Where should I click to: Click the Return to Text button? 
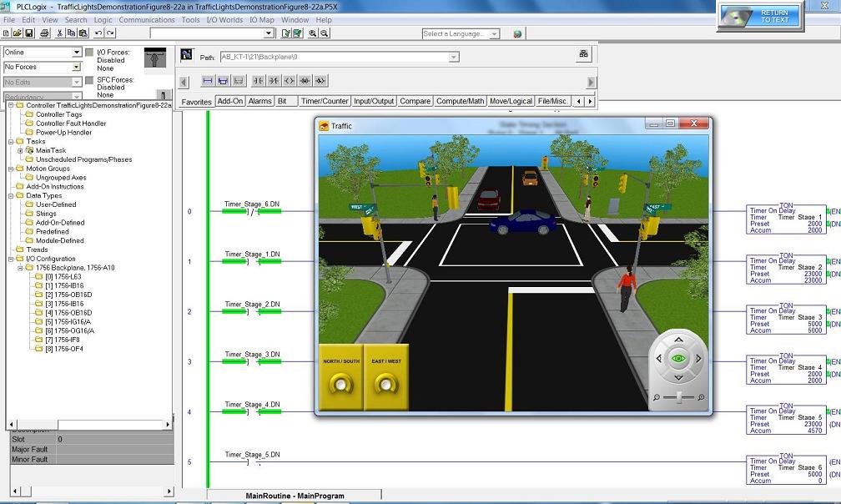coord(761,16)
